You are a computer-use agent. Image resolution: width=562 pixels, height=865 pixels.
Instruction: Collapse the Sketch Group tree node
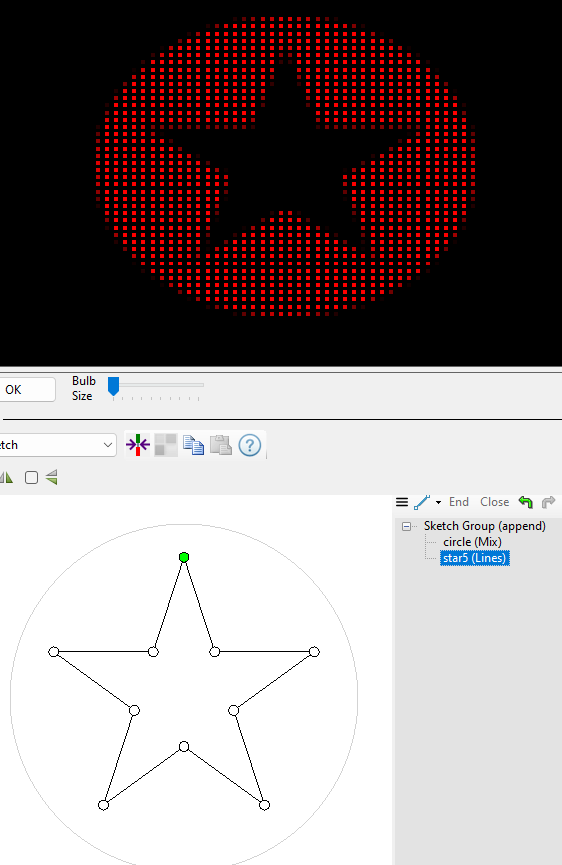click(406, 526)
